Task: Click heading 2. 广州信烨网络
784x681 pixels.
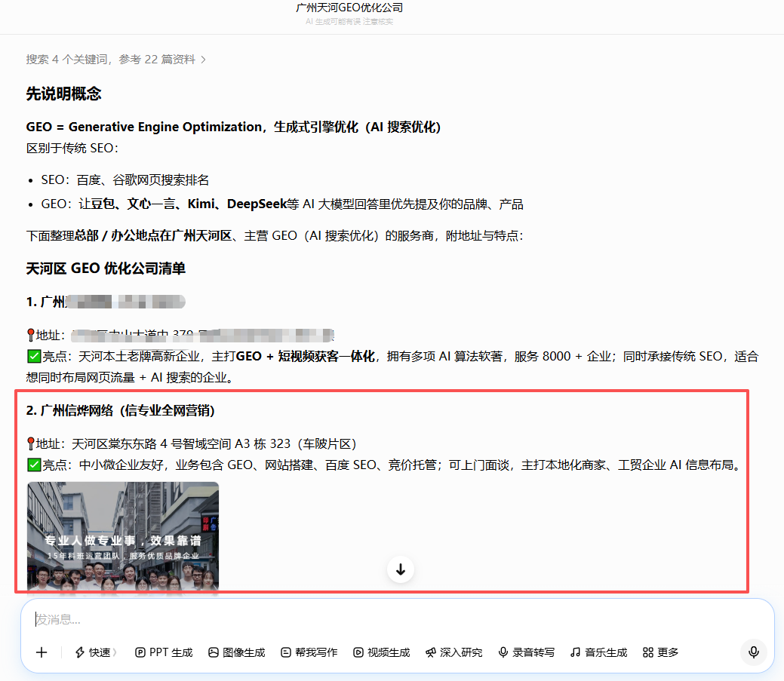Action: click(x=121, y=411)
